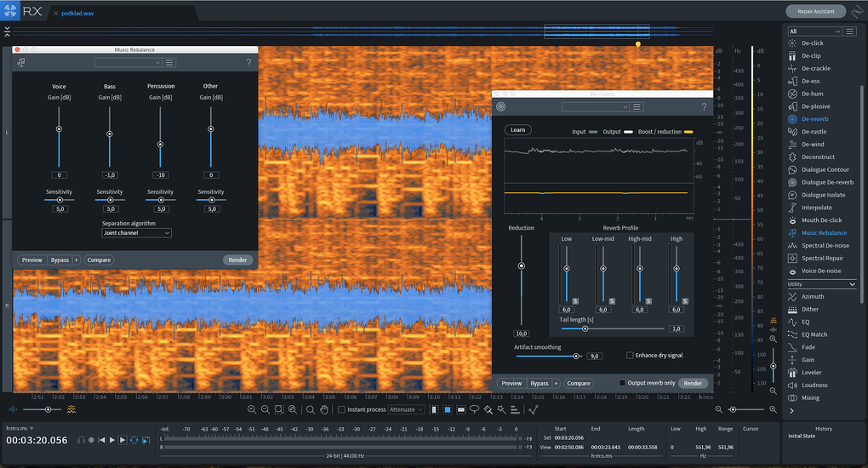Select the Brush selection tool
868x468 pixels.
488,410
